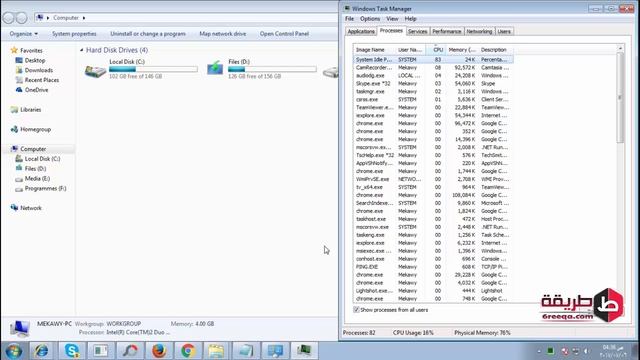Select Homegroup in navigation pane
This screenshot has height=360, width=640.
click(x=31, y=129)
